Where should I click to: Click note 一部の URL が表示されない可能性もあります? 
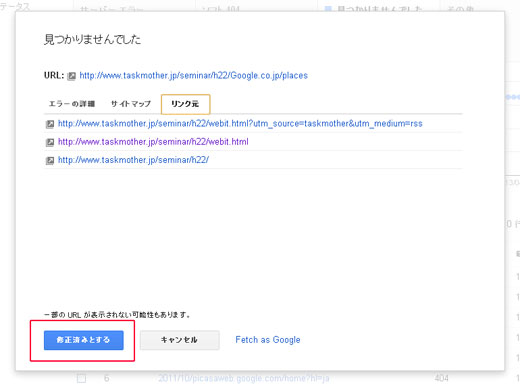(117, 315)
